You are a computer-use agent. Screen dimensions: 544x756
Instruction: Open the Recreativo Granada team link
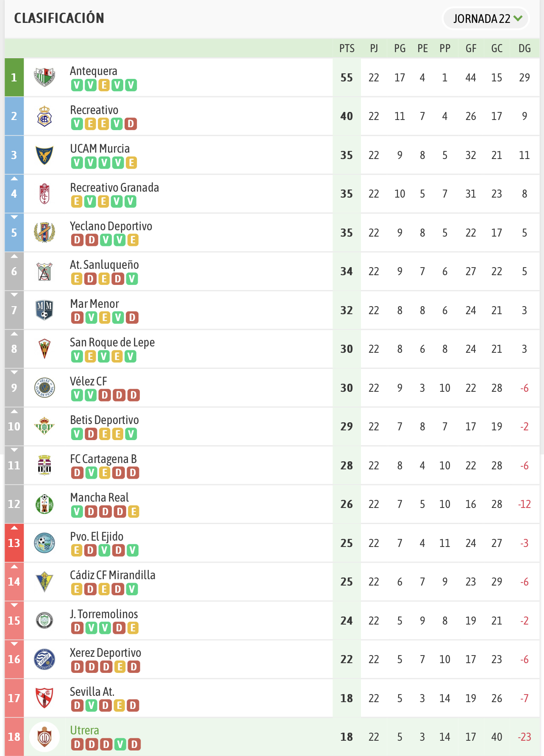pyautogui.click(x=114, y=187)
